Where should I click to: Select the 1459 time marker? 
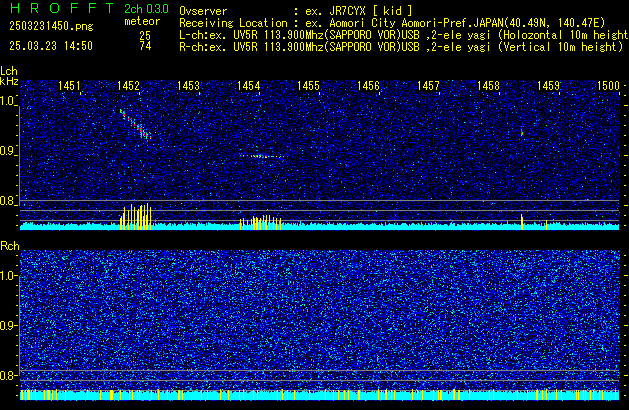548,86
